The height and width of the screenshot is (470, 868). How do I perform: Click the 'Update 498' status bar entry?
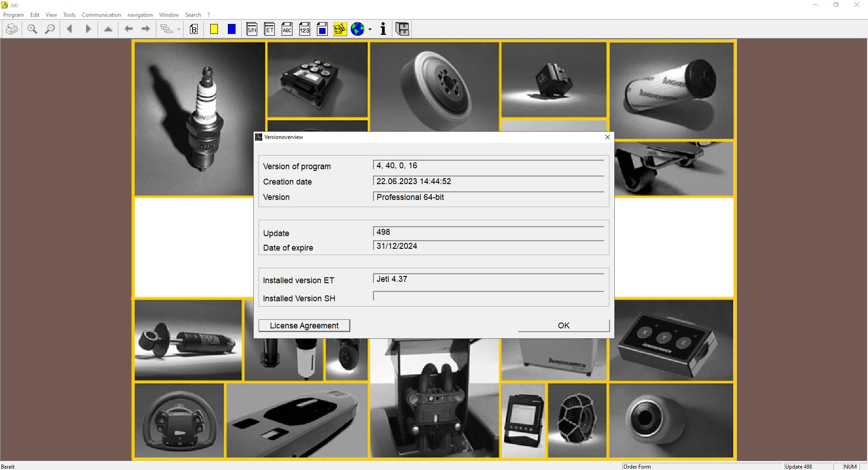tap(798, 466)
